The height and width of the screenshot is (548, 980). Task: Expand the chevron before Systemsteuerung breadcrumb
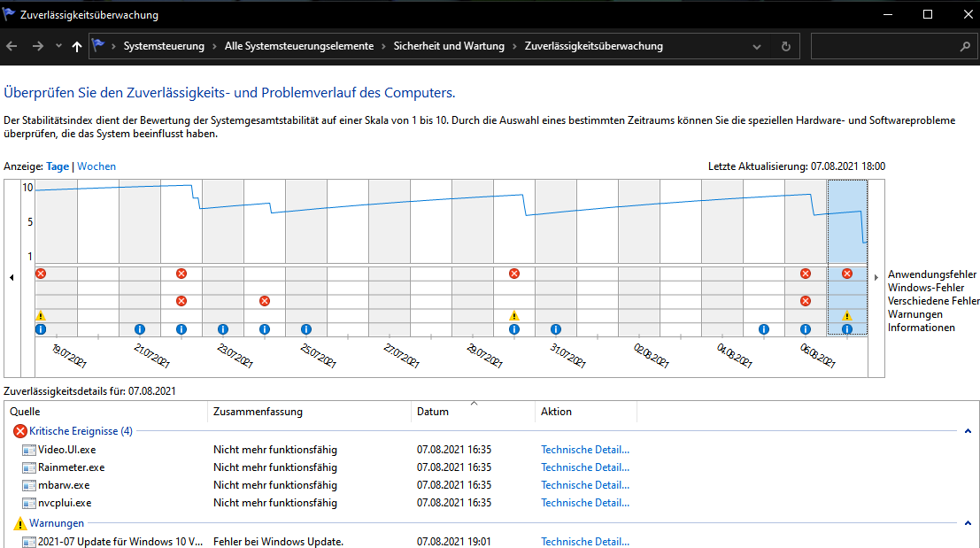click(113, 46)
